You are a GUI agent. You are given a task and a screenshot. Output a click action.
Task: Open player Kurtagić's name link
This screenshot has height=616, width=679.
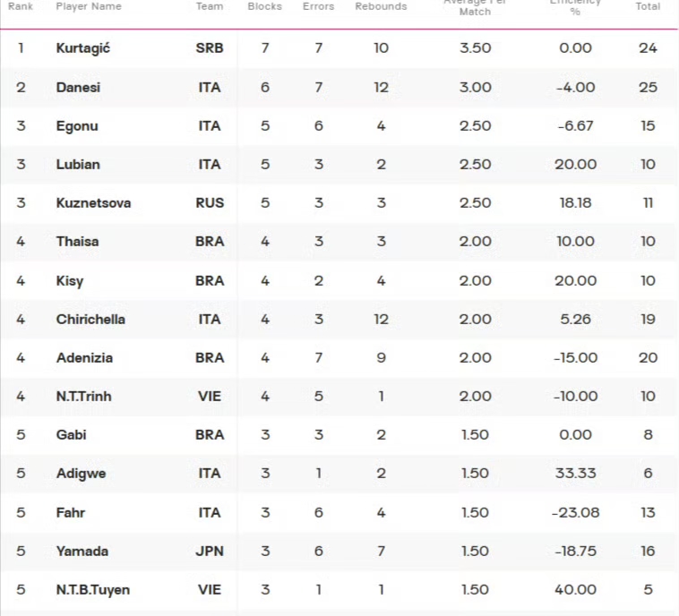click(83, 48)
